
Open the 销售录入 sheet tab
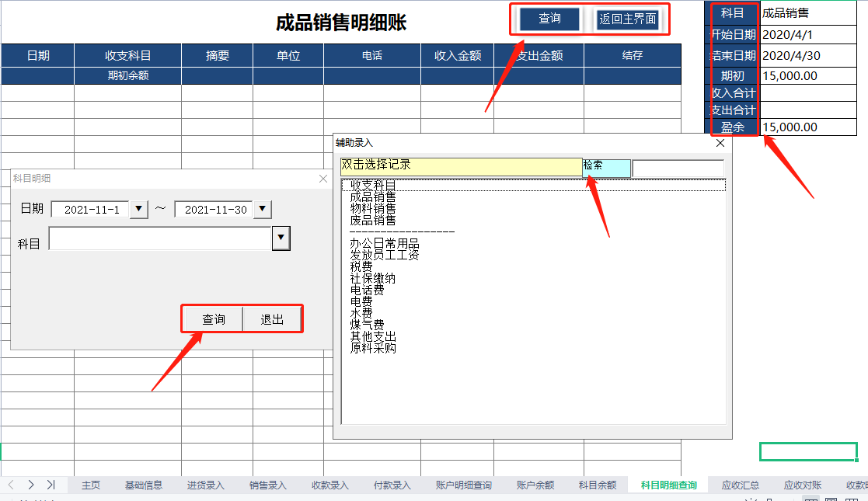pyautogui.click(x=268, y=485)
